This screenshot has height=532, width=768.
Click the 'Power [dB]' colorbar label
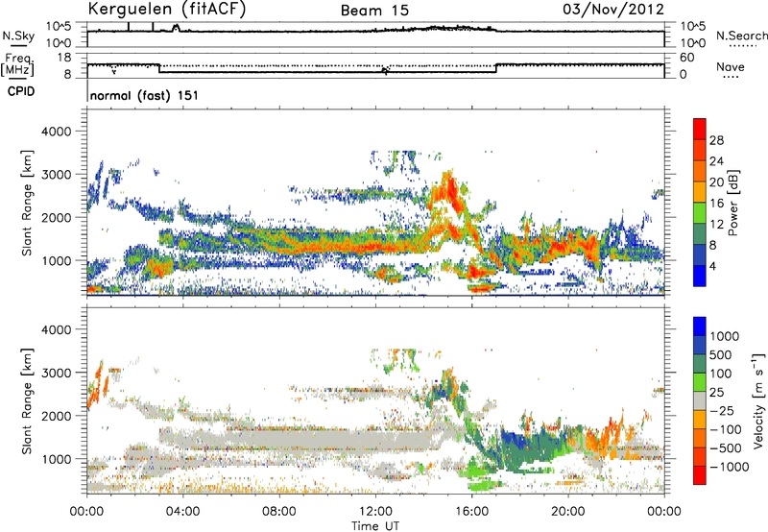732,203
